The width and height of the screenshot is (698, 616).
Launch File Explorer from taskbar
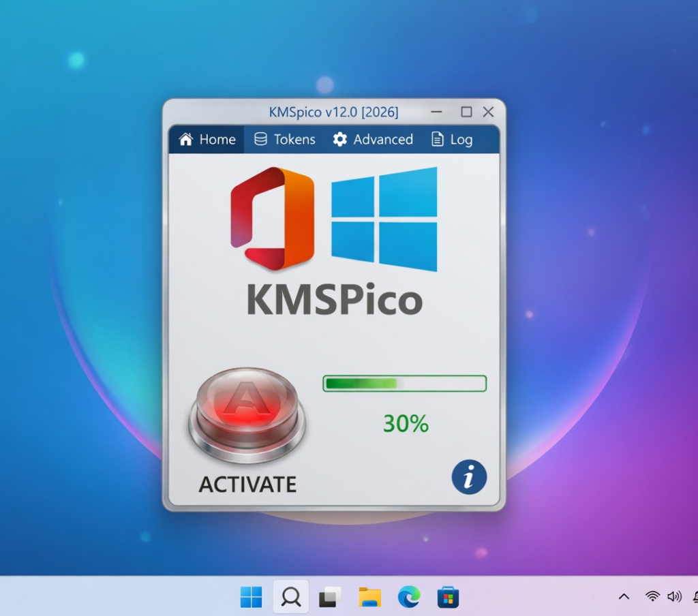click(369, 597)
